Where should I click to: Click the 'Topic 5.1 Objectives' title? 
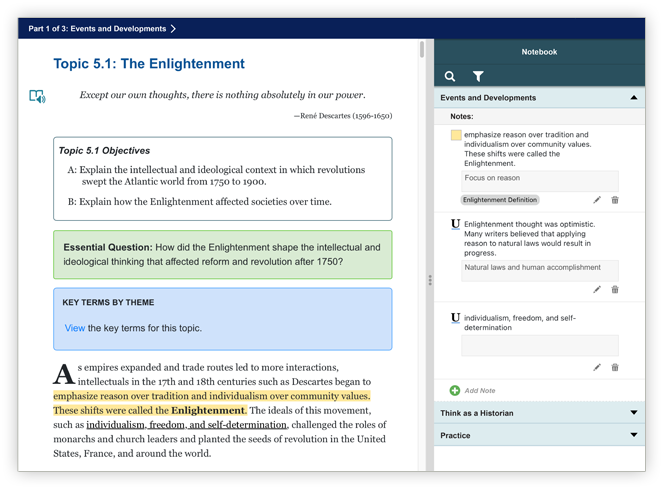coord(104,151)
